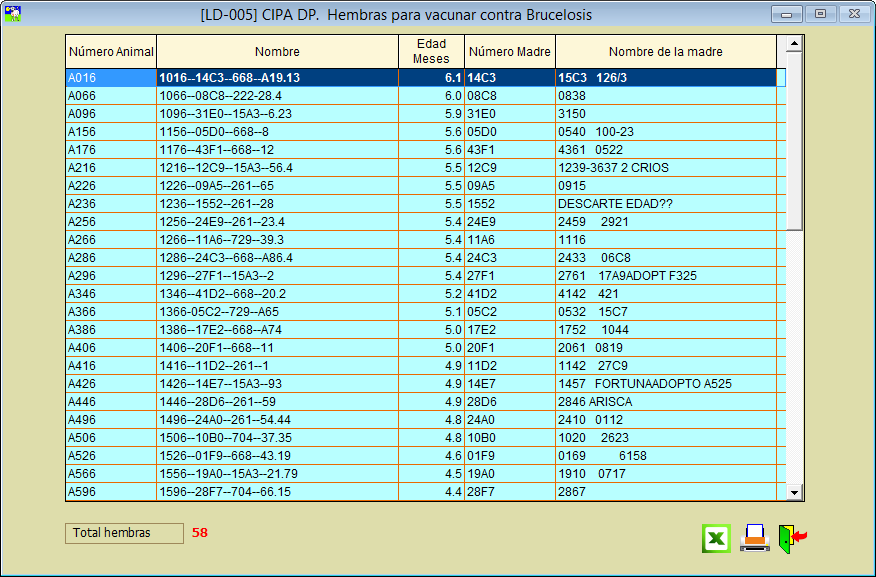Print the vaccination list

coord(754,539)
